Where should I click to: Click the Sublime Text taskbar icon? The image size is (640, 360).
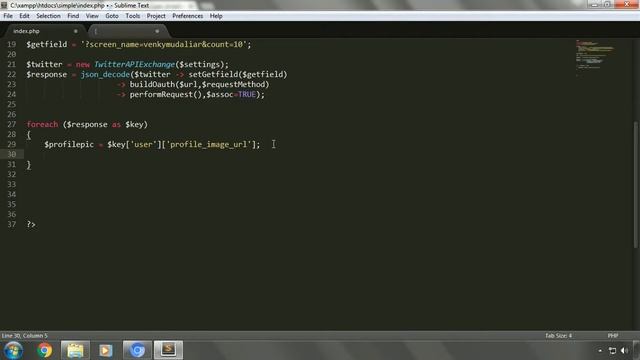pyautogui.click(x=168, y=350)
